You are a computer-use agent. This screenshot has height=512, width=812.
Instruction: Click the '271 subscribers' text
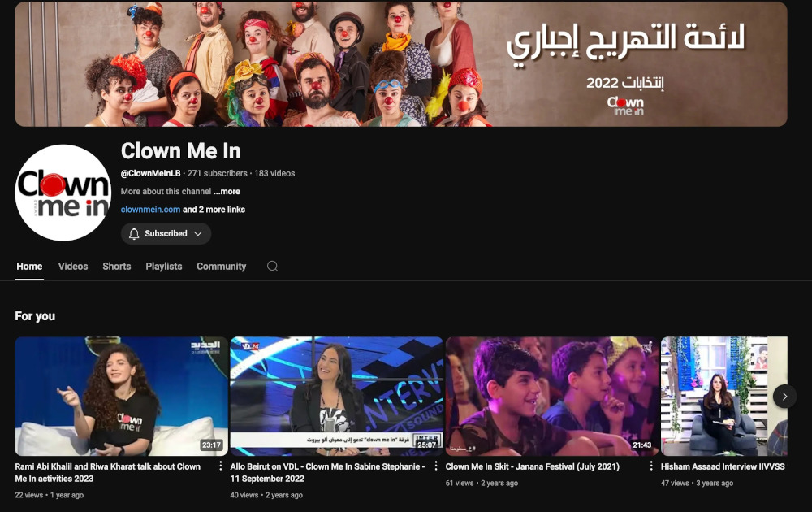[x=218, y=174]
